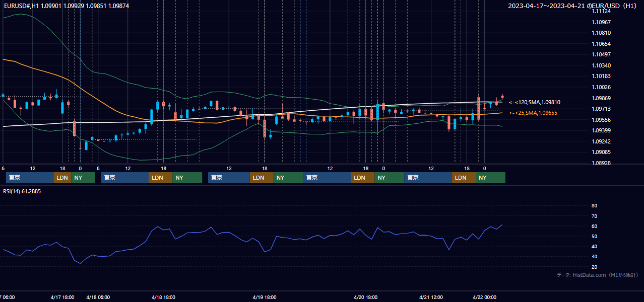644x302 pixels.
Task: Click the EURUSD#,H1 chart title text
Action: coord(67,6)
